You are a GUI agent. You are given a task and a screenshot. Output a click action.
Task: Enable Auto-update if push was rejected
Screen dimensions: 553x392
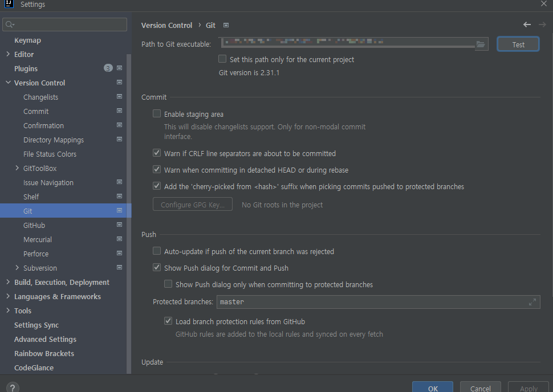coord(157,251)
